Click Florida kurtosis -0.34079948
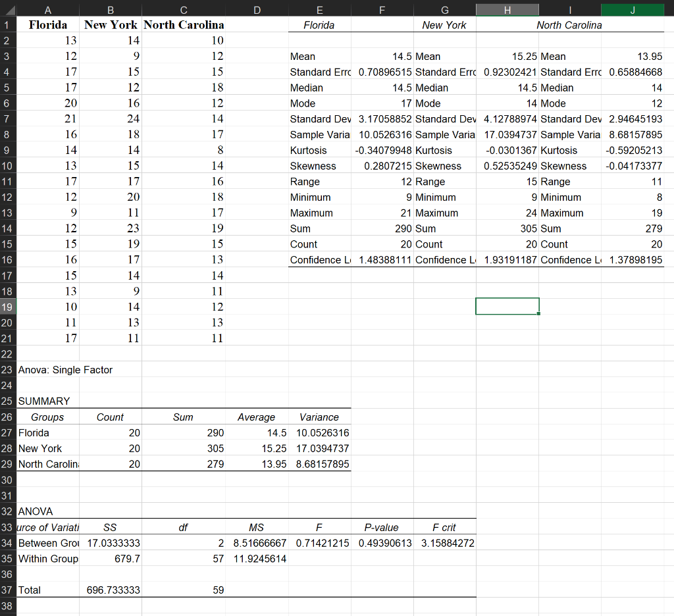Image resolution: width=674 pixels, height=616 pixels. [384, 150]
